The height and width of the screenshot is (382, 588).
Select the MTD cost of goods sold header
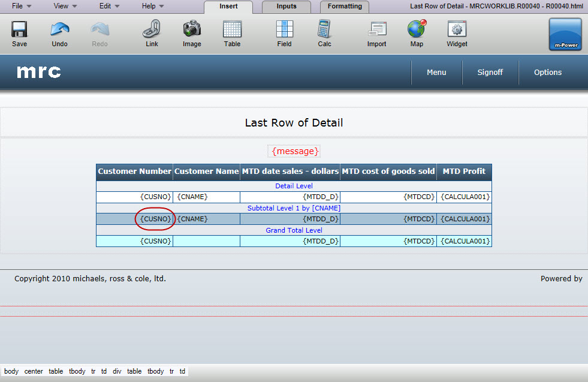coord(388,172)
